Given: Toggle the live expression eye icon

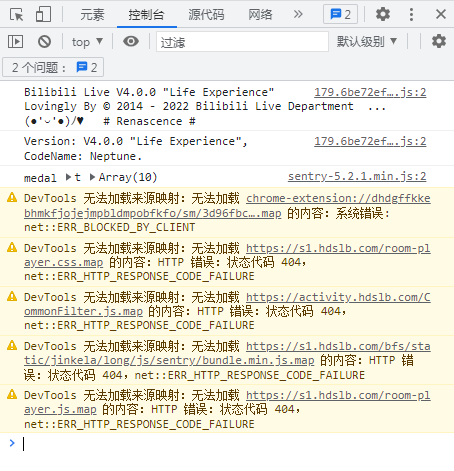Looking at the screenshot, I should coord(131,41).
